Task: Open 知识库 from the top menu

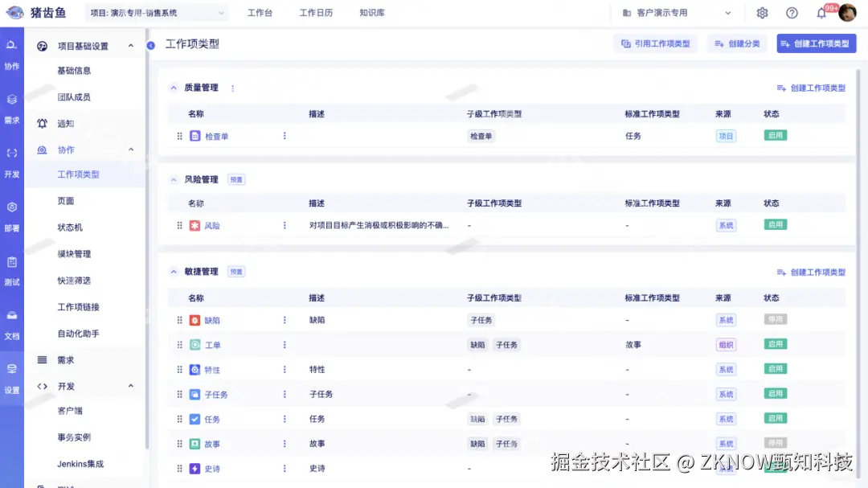Action: pos(371,13)
